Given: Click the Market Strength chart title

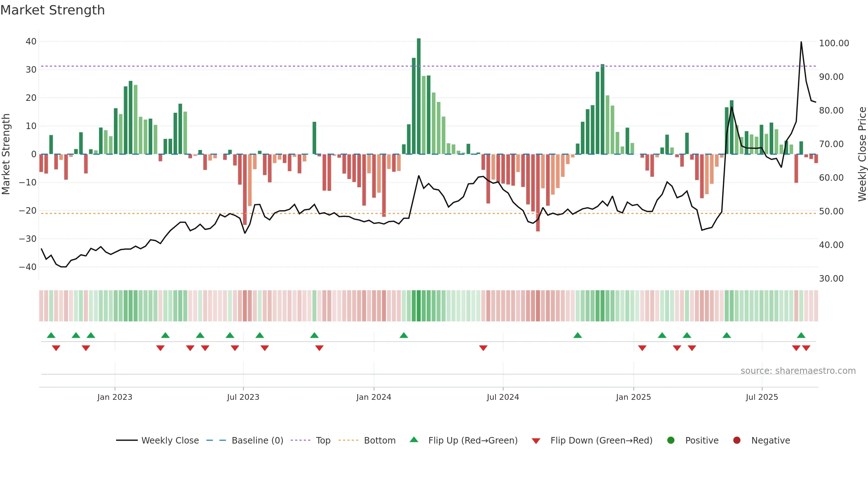Looking at the screenshot, I should [x=52, y=10].
